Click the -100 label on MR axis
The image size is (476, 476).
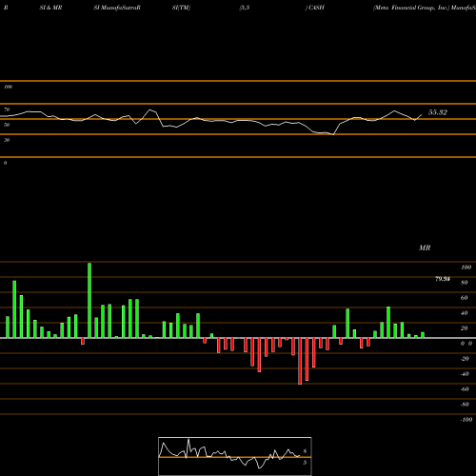466,420
